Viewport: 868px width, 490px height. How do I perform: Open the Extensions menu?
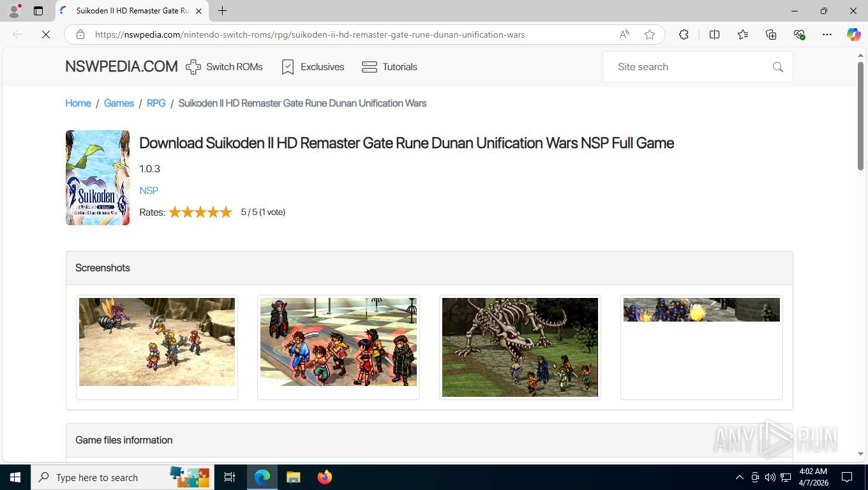coord(684,34)
